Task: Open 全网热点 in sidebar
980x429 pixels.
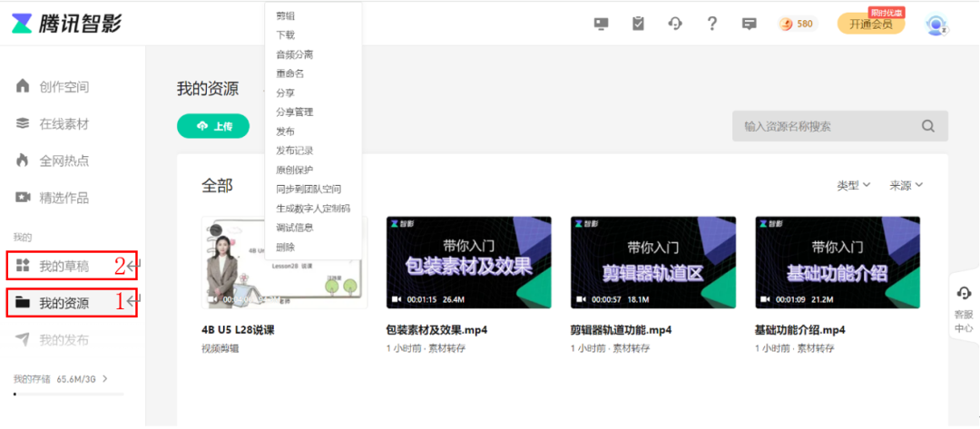Action: 64,161
